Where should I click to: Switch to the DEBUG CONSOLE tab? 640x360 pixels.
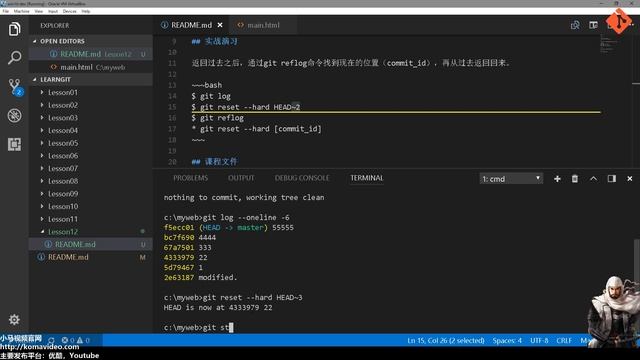302,178
